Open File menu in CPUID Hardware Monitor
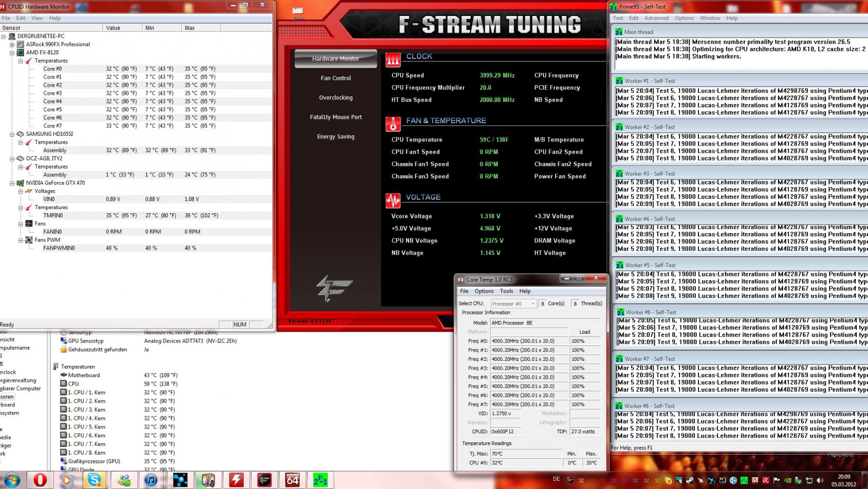Screen dimensions: 868x489 (x=6, y=18)
